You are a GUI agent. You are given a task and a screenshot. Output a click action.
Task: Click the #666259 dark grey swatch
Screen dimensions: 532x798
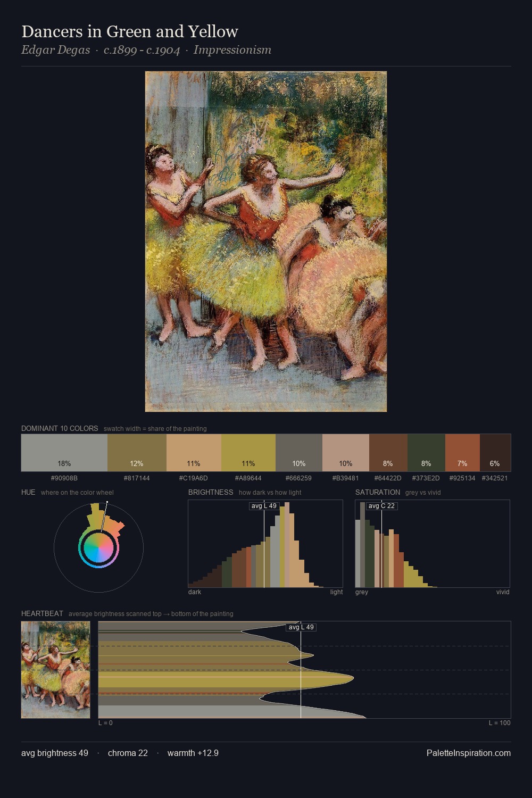point(299,453)
